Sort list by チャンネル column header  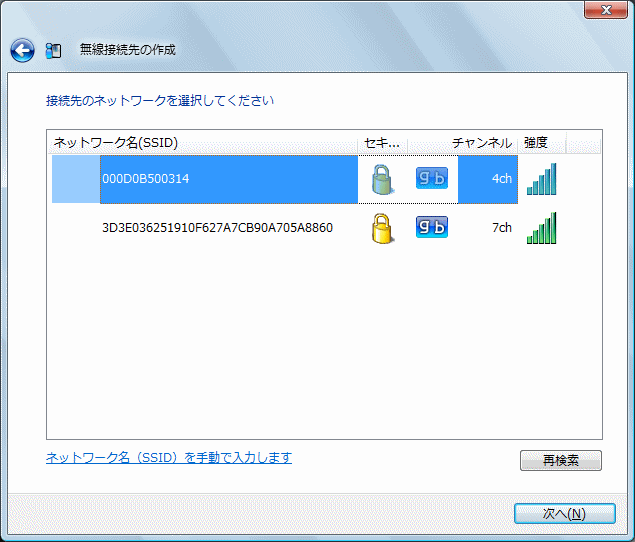pos(481,142)
